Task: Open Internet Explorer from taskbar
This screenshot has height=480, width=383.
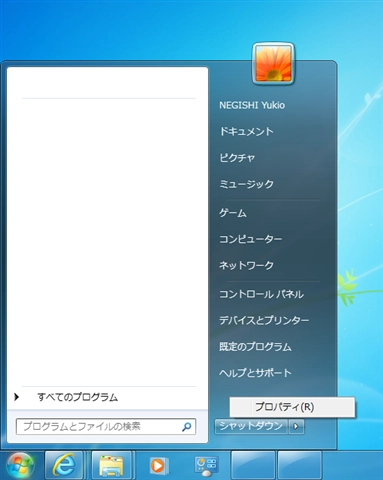Action: tap(64, 465)
